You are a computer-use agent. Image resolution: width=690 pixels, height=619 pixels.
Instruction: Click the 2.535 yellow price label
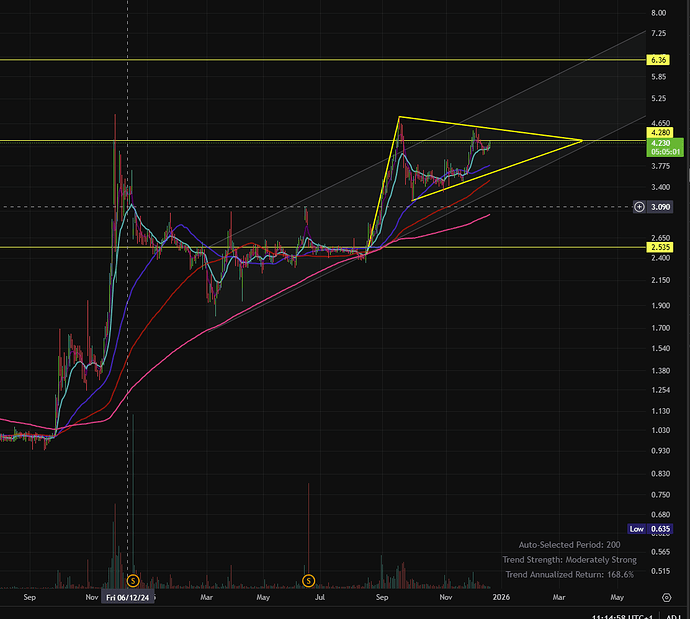[659, 247]
